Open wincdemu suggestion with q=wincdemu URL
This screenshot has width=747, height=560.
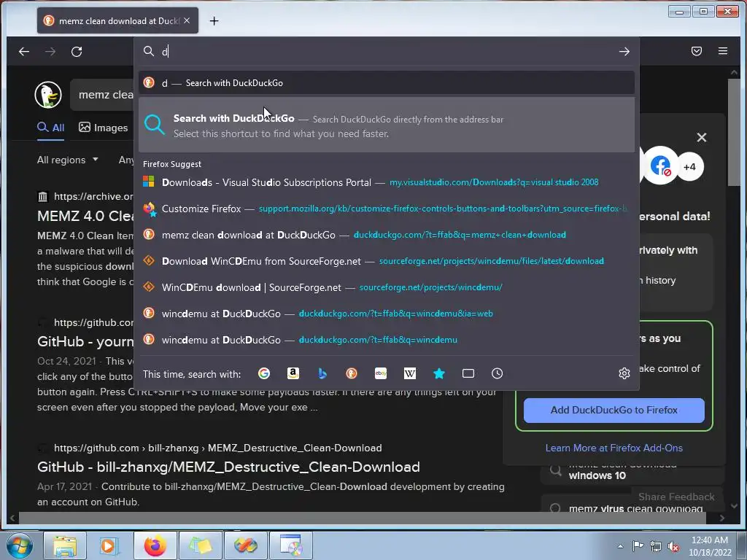[387, 340]
